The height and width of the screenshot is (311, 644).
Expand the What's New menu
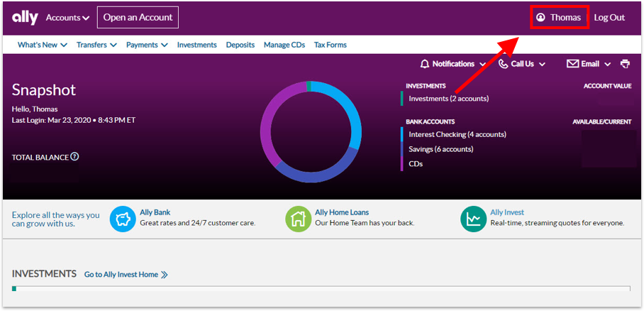[43, 45]
